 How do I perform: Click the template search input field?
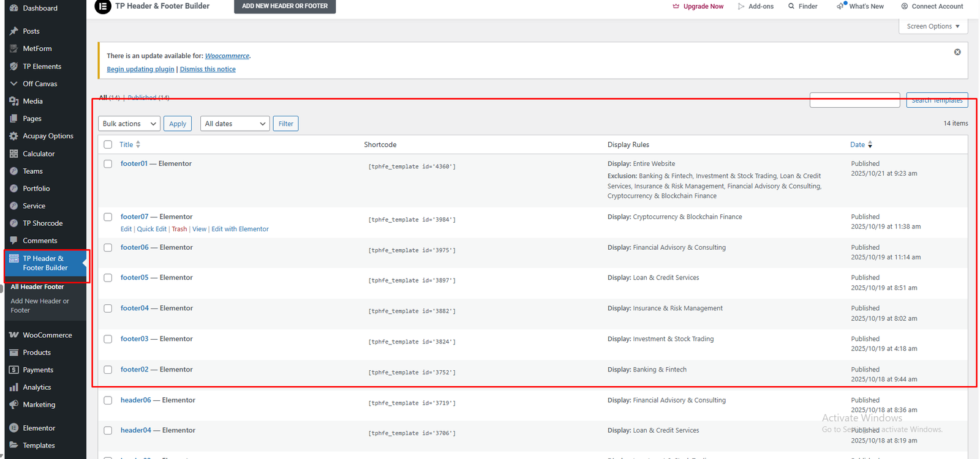pyautogui.click(x=854, y=100)
